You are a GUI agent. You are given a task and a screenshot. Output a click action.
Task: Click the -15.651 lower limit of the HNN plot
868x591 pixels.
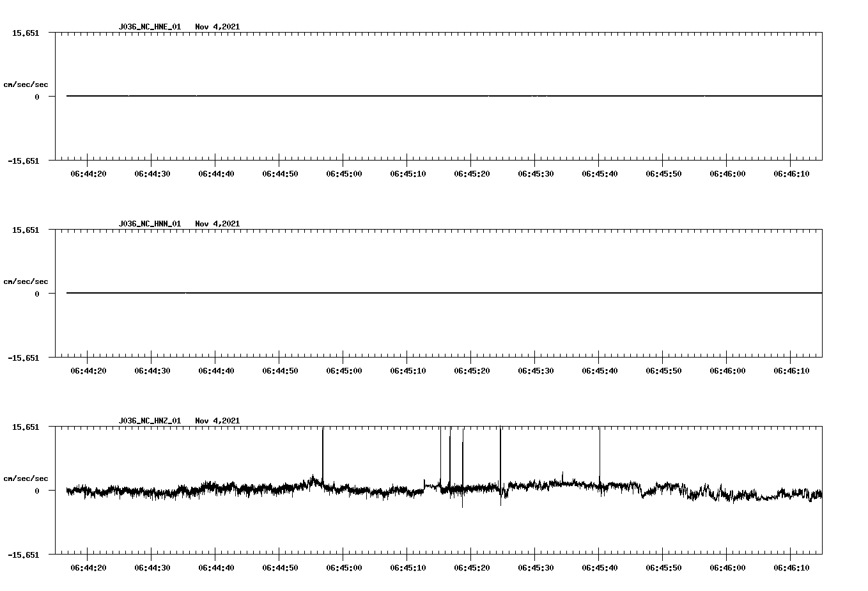[23, 358]
